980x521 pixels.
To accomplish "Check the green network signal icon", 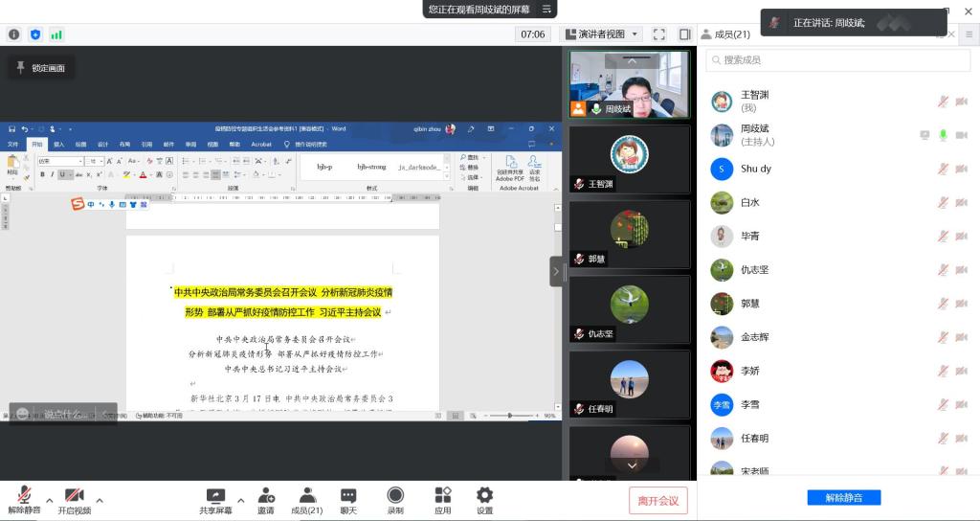I will point(56,34).
